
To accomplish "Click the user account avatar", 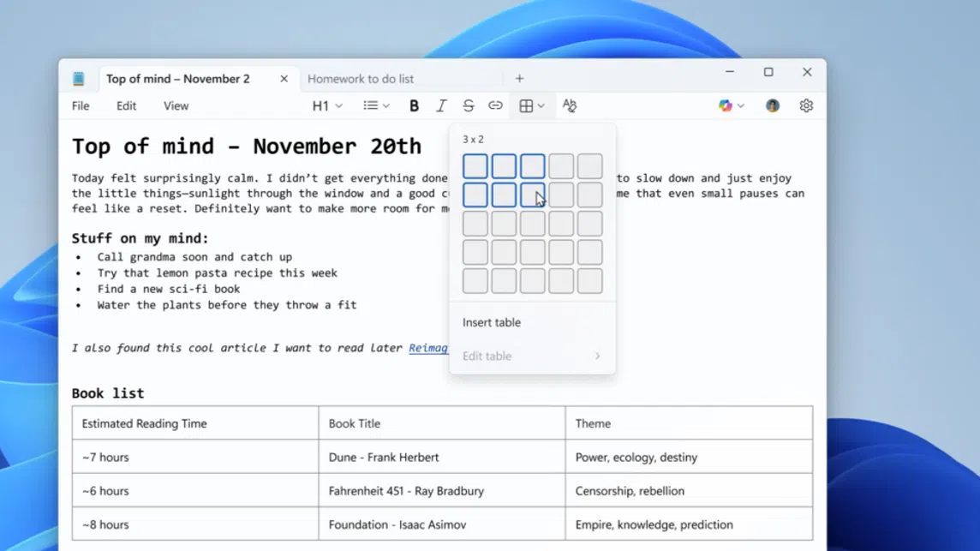I will 773,106.
